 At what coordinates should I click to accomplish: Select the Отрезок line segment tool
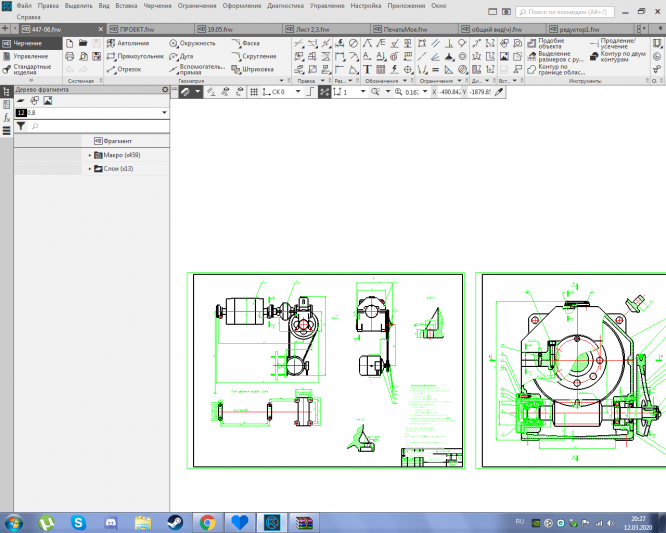point(125,69)
